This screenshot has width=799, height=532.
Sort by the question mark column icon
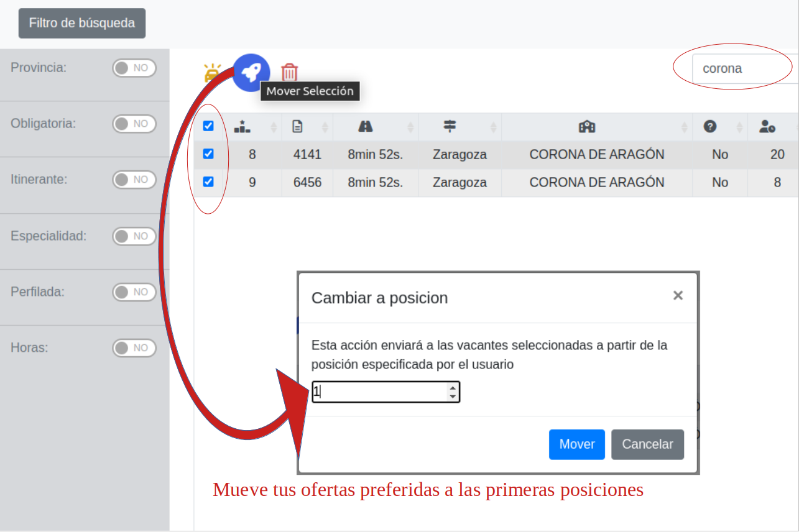(x=710, y=127)
